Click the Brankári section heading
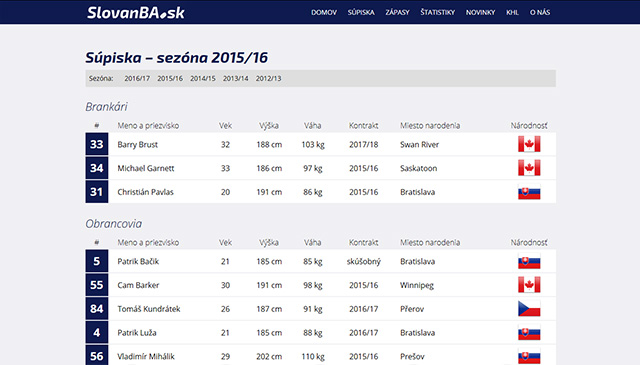Viewport: 640px width, 365px height. tap(106, 107)
